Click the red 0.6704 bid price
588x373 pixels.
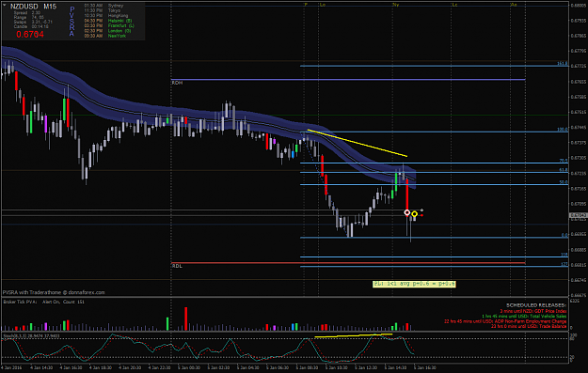(x=30, y=35)
